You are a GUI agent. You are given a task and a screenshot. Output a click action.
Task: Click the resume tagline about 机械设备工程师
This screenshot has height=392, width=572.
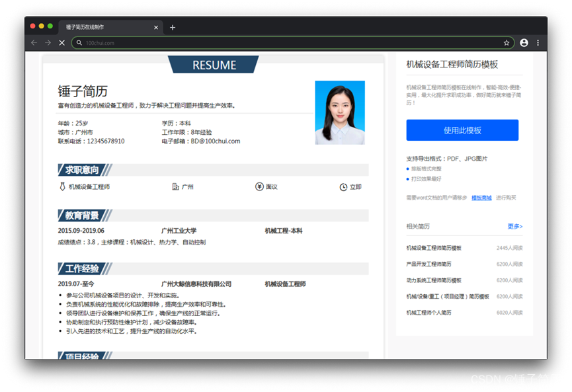tap(147, 106)
